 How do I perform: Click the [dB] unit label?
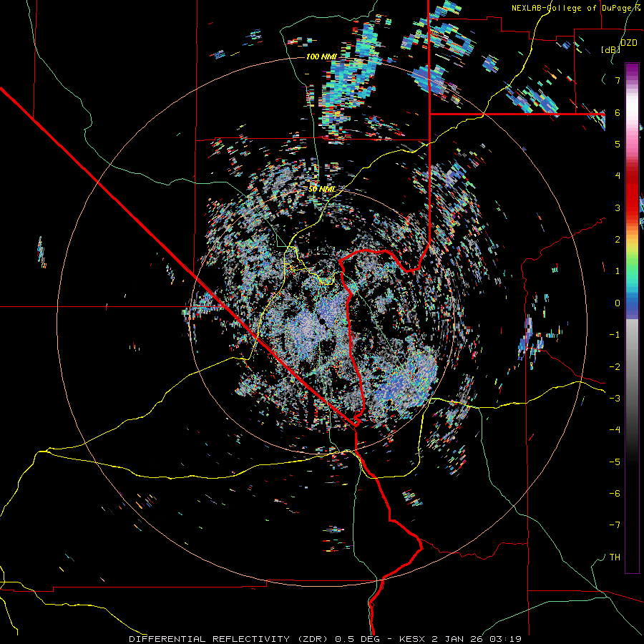click(x=611, y=49)
